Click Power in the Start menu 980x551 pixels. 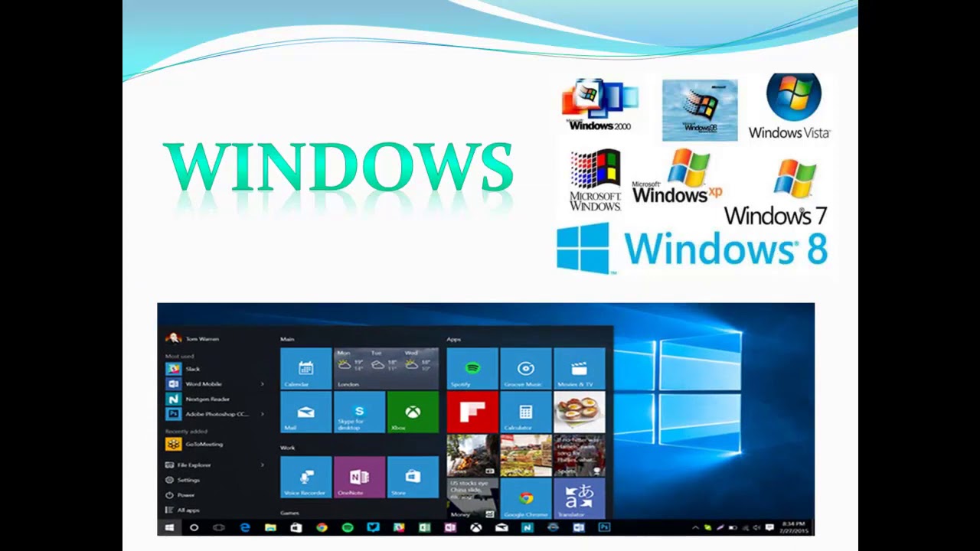pyautogui.click(x=181, y=495)
